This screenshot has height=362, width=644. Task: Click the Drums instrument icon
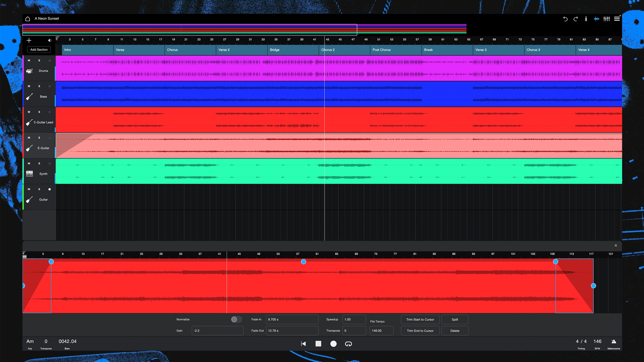coord(29,71)
